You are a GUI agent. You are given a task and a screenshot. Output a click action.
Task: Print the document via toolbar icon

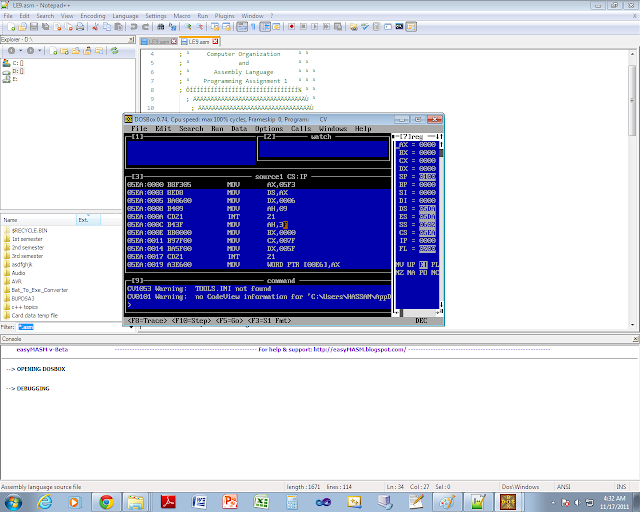(x=80, y=27)
